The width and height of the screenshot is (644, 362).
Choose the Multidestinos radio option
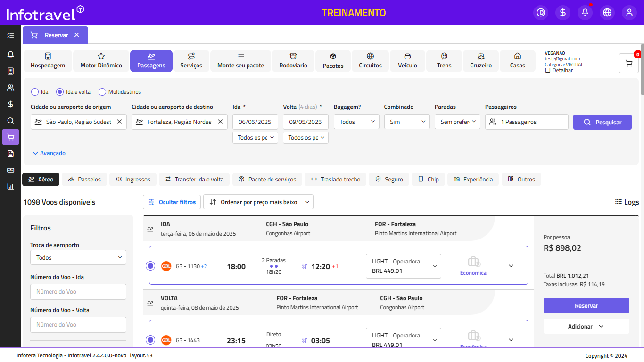coord(102,92)
